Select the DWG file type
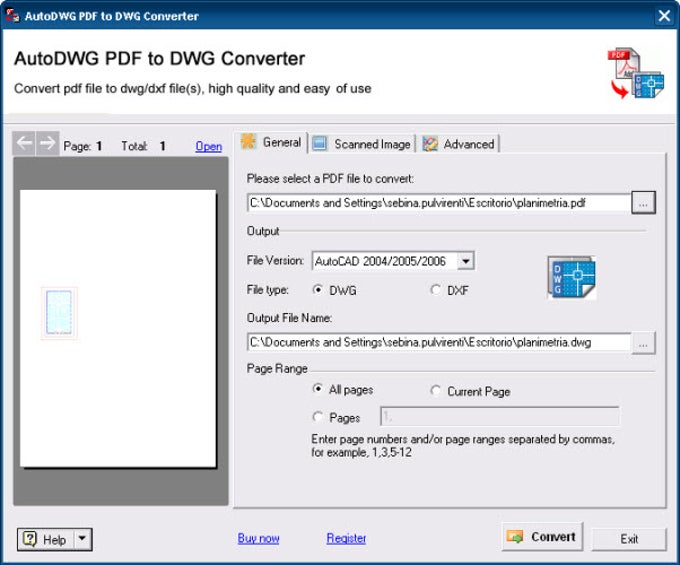Viewport: 680px width, 565px height. tap(334, 290)
